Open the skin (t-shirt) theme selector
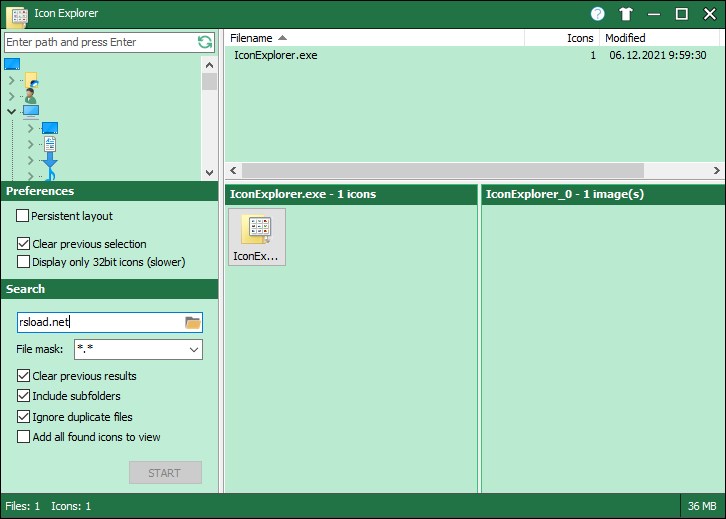The height and width of the screenshot is (519, 726). point(626,14)
